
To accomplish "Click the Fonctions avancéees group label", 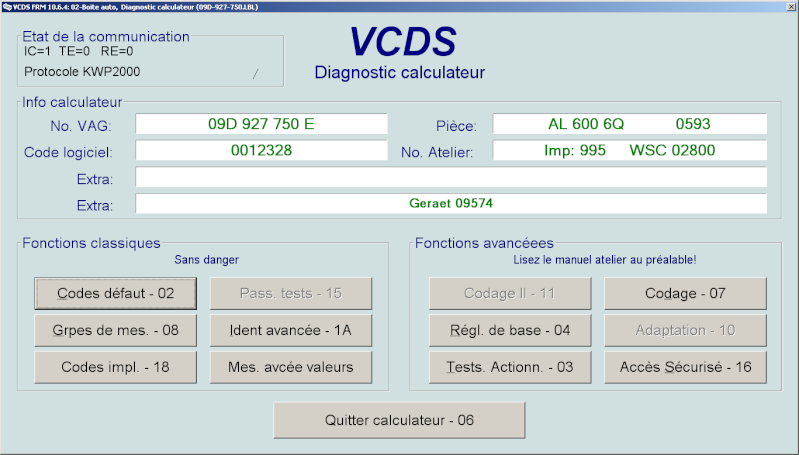I will [484, 243].
